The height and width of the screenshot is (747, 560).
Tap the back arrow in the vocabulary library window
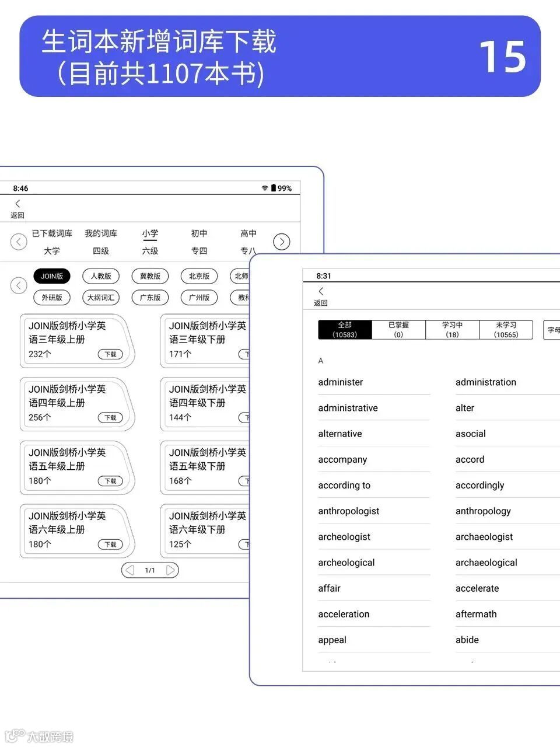17,204
